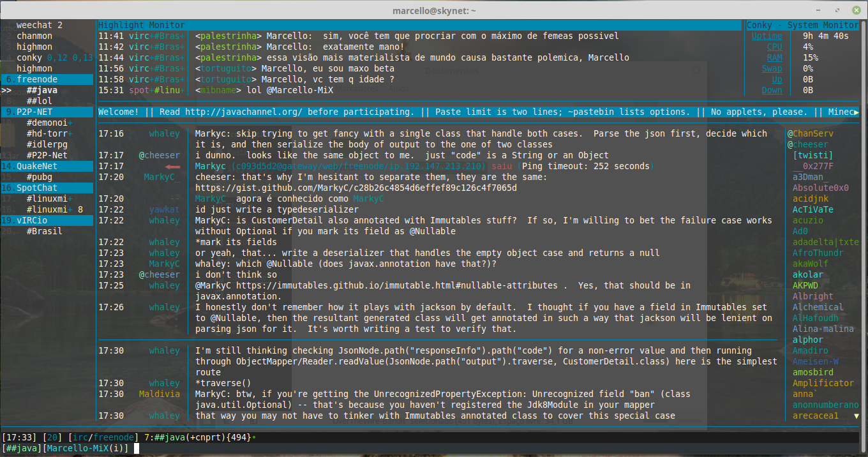The height and width of the screenshot is (457, 868).
Task: Select the #P2P-Net channel buffer
Action: tap(47, 155)
